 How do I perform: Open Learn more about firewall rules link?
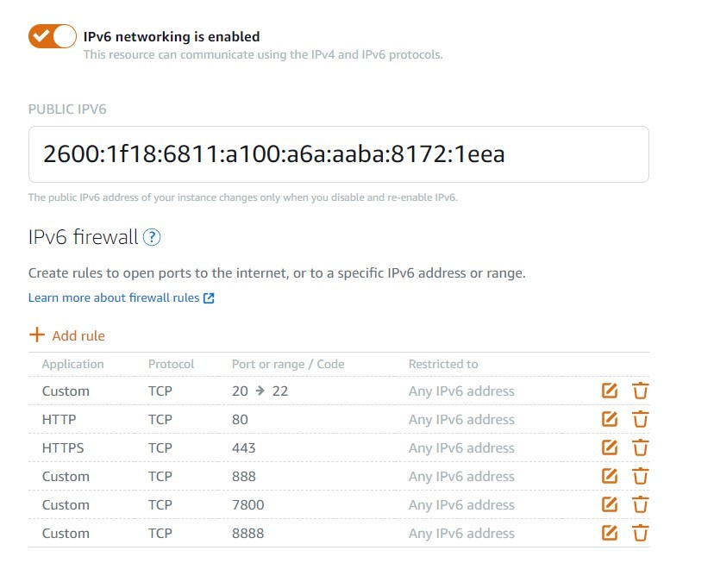(114, 298)
